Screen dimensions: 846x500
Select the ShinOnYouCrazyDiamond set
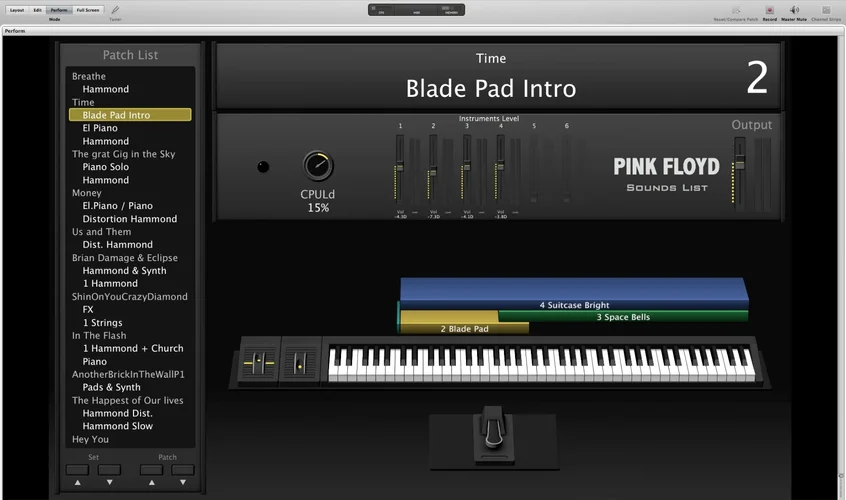[x=129, y=296]
